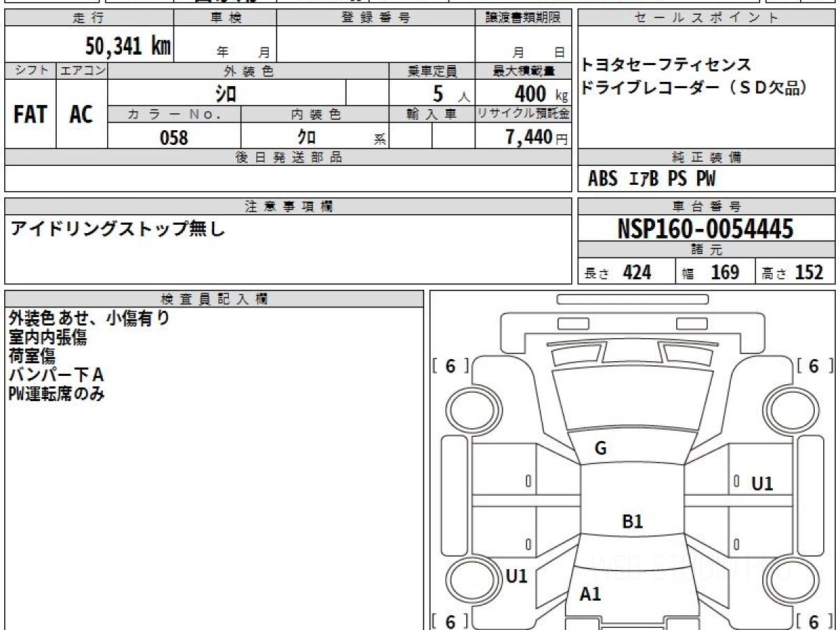Image resolution: width=840 pixels, height=630 pixels.
Task: Click the 荷室傷 inspector note
Action: coord(31,356)
